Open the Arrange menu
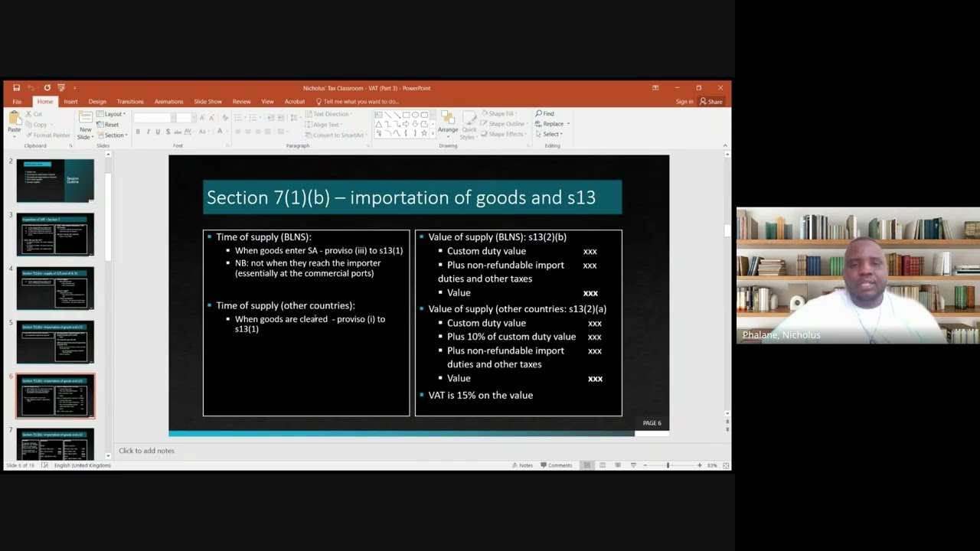 [x=448, y=122]
